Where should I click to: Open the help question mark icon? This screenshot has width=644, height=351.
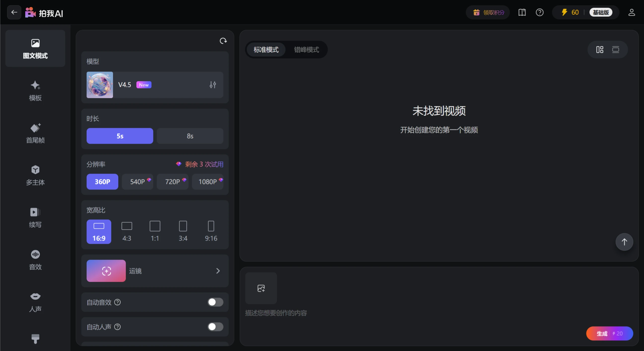[540, 12]
